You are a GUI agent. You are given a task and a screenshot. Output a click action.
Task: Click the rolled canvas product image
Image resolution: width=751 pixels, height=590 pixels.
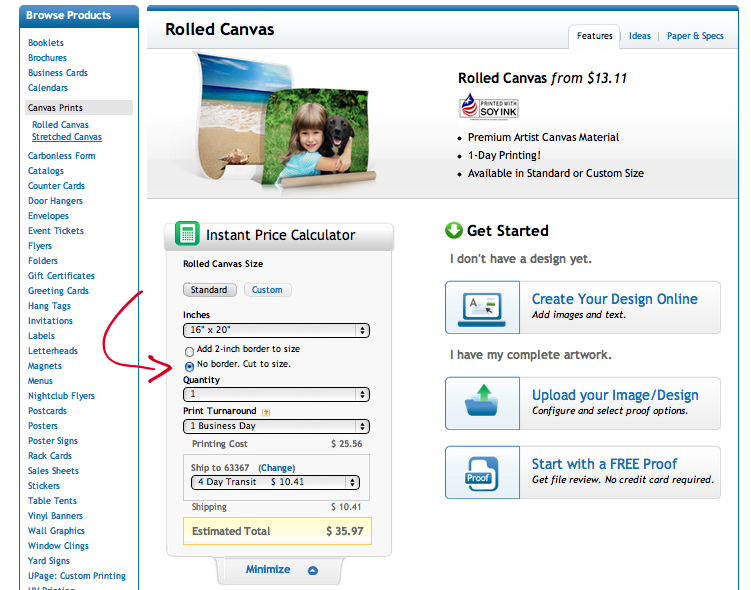[285, 122]
